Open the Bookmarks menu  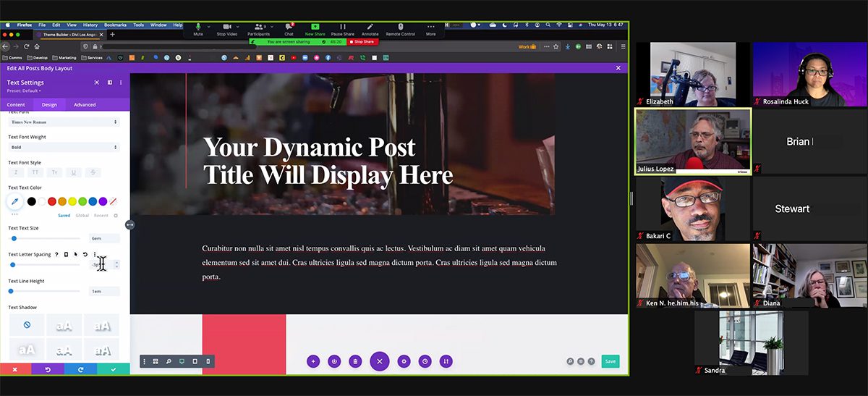point(114,25)
